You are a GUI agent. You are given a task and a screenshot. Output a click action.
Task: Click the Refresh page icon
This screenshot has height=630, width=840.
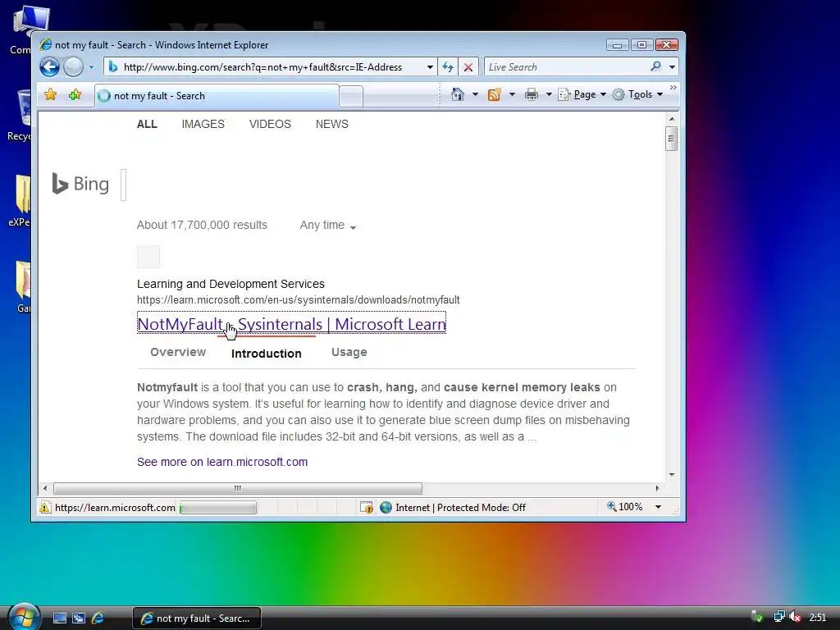pos(448,67)
